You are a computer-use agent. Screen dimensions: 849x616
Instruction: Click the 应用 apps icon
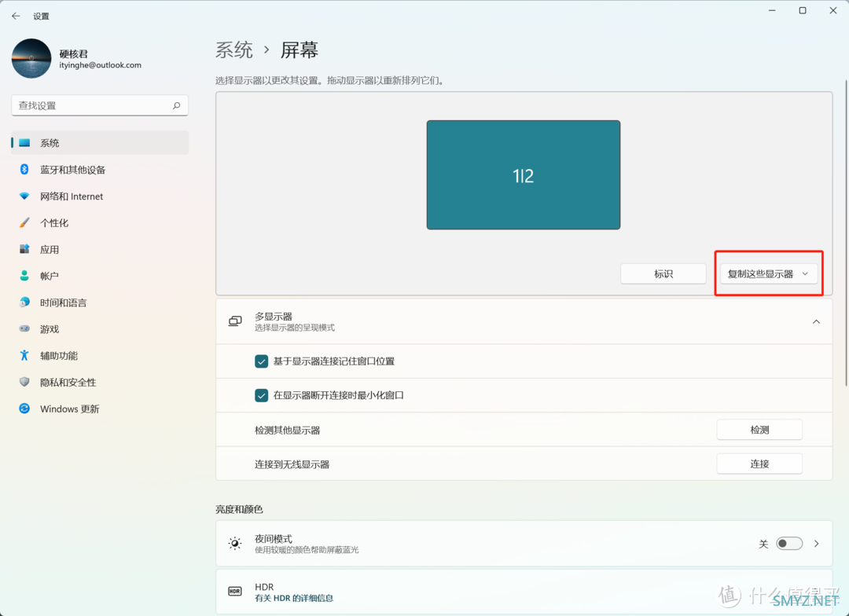point(24,249)
